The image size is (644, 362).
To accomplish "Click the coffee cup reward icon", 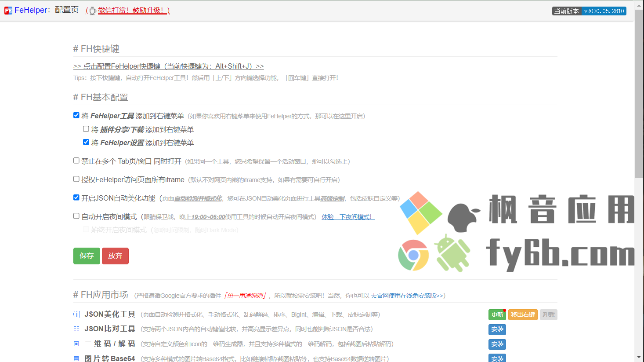I will (93, 11).
